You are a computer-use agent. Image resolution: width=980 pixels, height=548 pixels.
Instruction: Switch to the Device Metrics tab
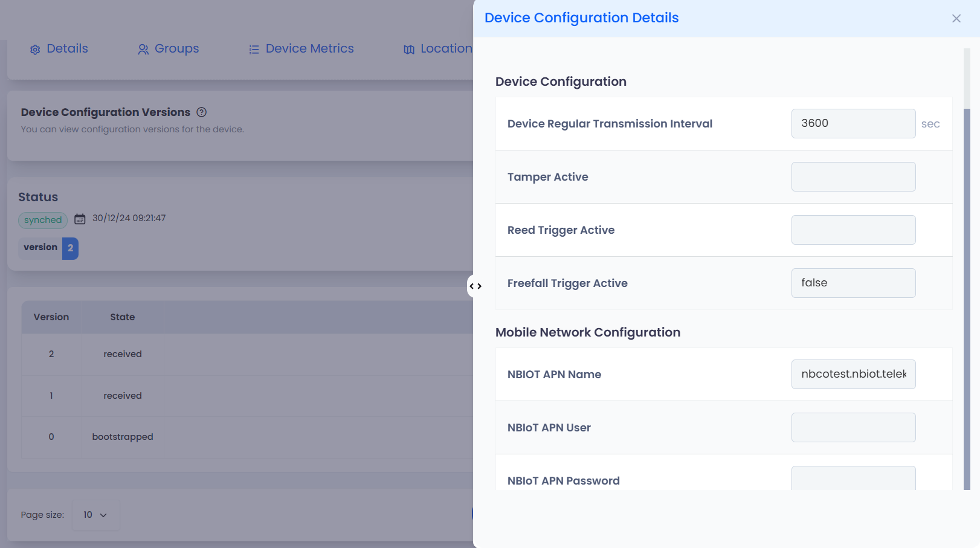(x=309, y=49)
